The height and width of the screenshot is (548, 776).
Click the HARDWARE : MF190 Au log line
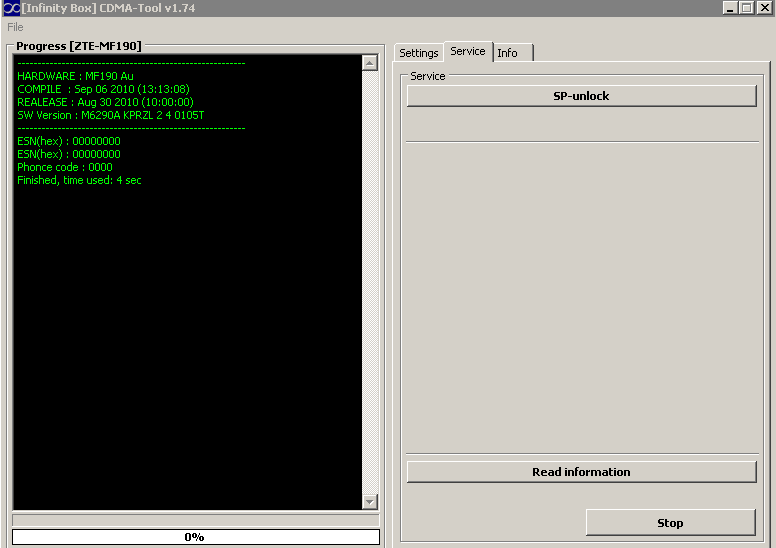pyautogui.click(x=75, y=76)
